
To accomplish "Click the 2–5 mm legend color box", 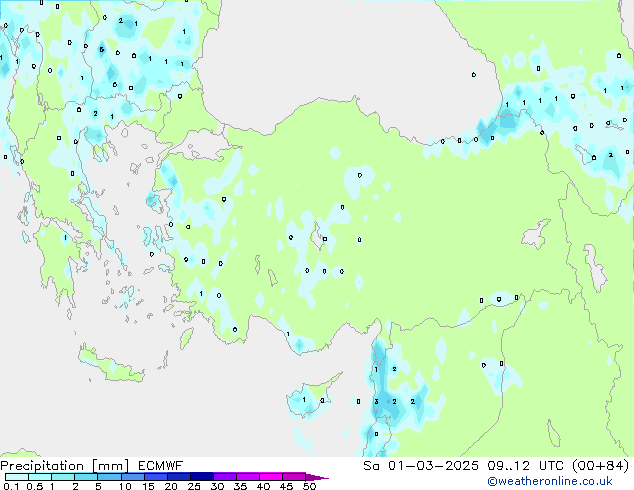I will (86, 477).
